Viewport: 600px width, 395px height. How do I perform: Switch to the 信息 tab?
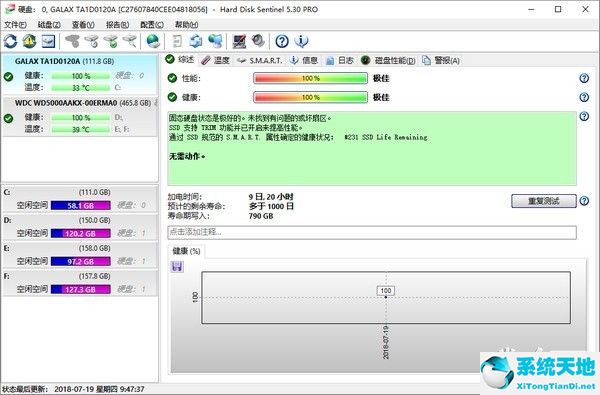tap(304, 60)
